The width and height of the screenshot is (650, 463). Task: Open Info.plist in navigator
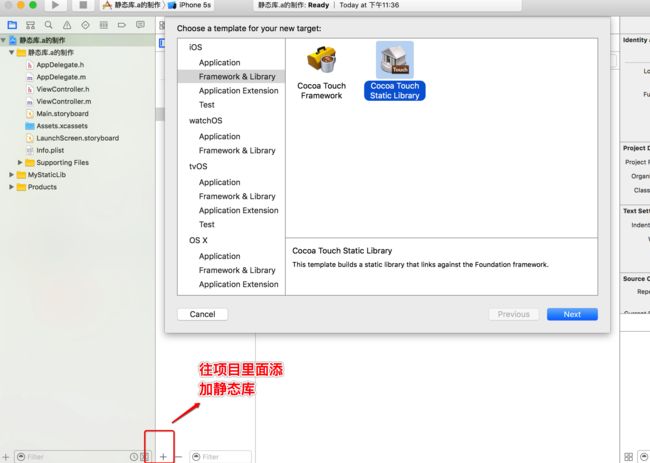50,150
